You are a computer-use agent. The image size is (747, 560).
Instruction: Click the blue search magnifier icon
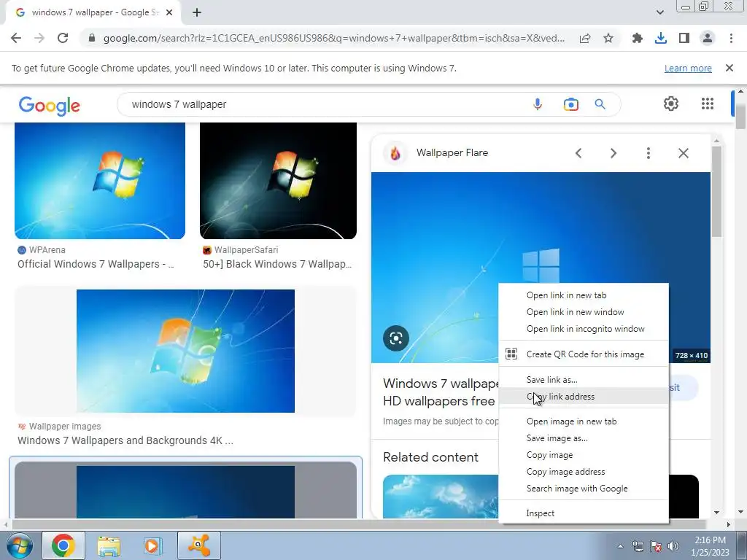coord(600,104)
